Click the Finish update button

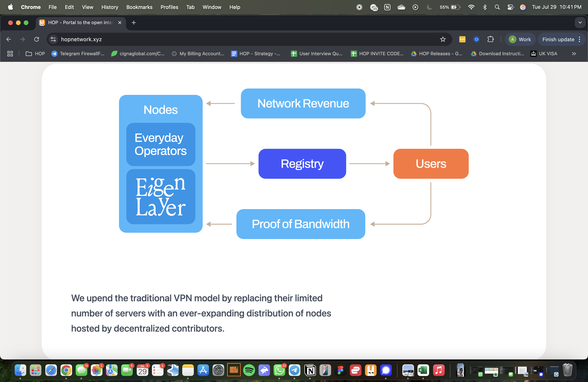(x=558, y=39)
